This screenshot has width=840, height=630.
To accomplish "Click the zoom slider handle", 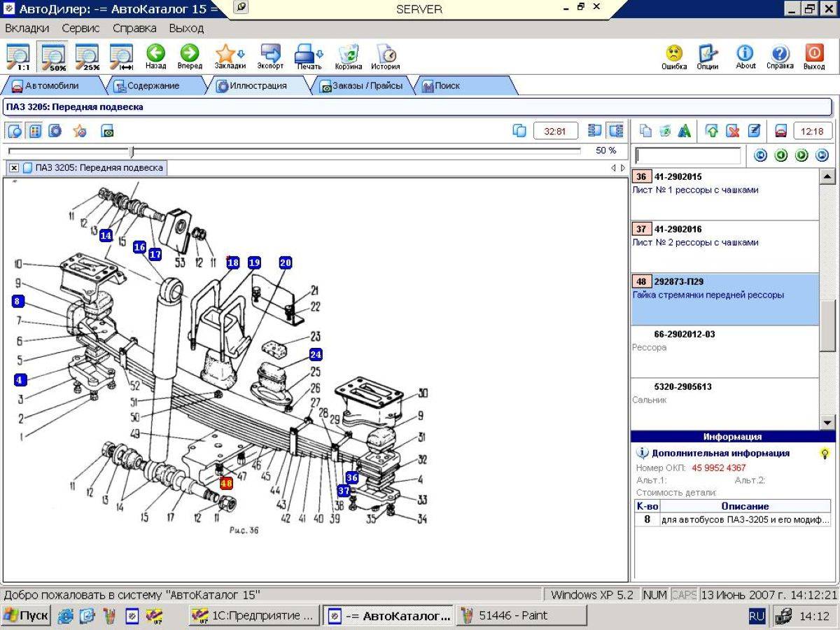I will click(x=132, y=151).
